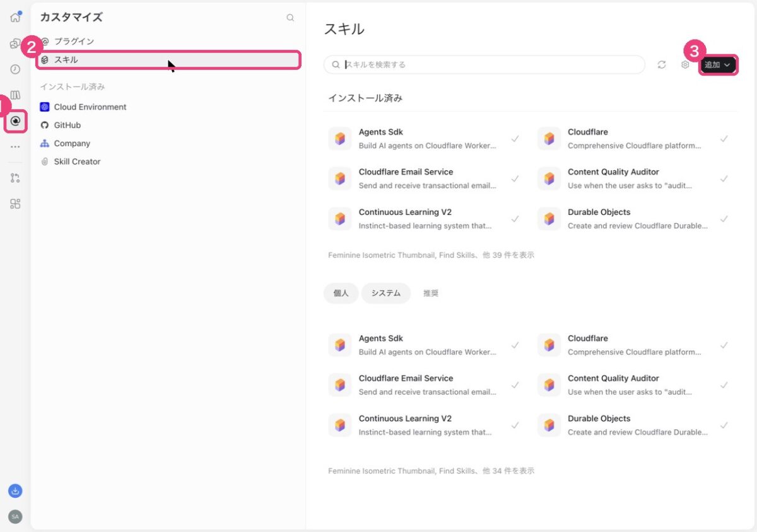Click the Content Quality Auditor icon below the tabs
The height and width of the screenshot is (532, 757).
(x=549, y=385)
